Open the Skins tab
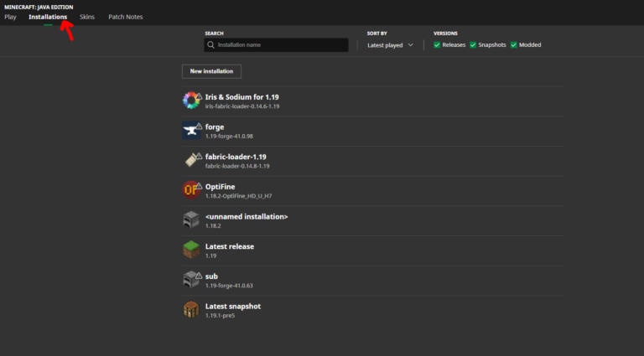 pyautogui.click(x=87, y=17)
